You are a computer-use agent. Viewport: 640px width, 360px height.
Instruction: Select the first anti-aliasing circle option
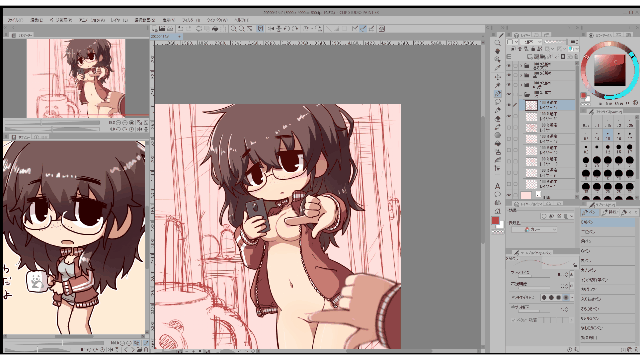click(x=544, y=298)
